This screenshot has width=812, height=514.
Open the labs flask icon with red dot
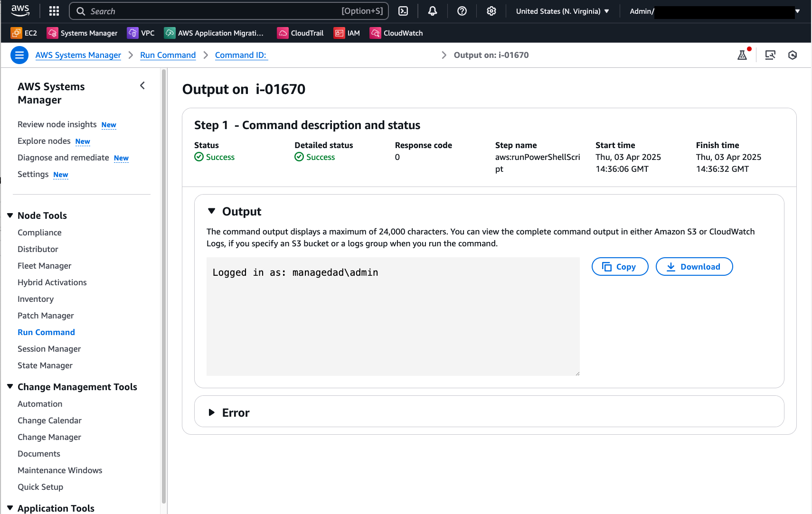pyautogui.click(x=742, y=55)
